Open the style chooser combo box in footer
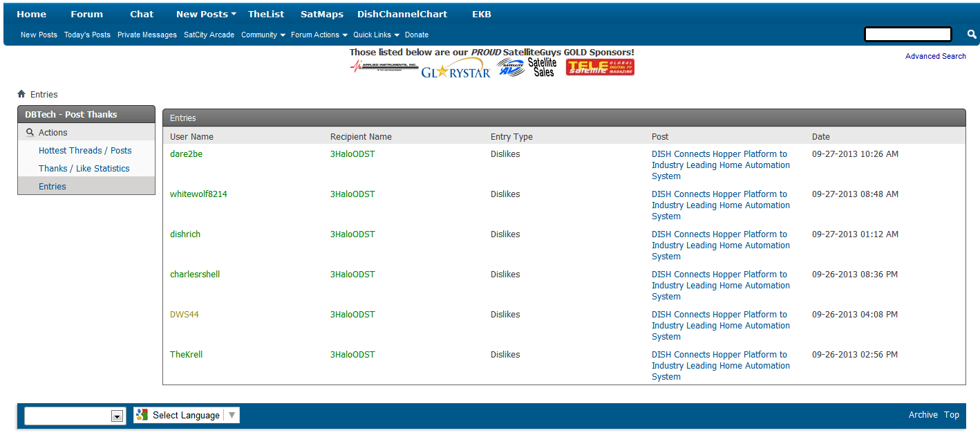Screen dimensions: 980x435 (75, 416)
